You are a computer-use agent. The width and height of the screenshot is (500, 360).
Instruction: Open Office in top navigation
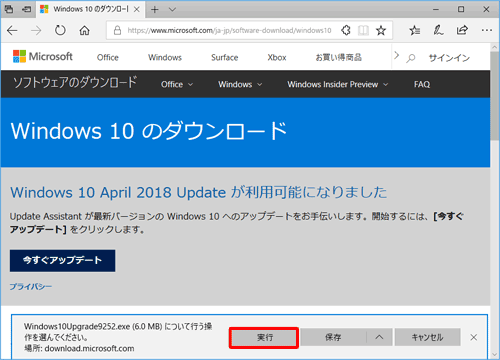click(x=108, y=57)
